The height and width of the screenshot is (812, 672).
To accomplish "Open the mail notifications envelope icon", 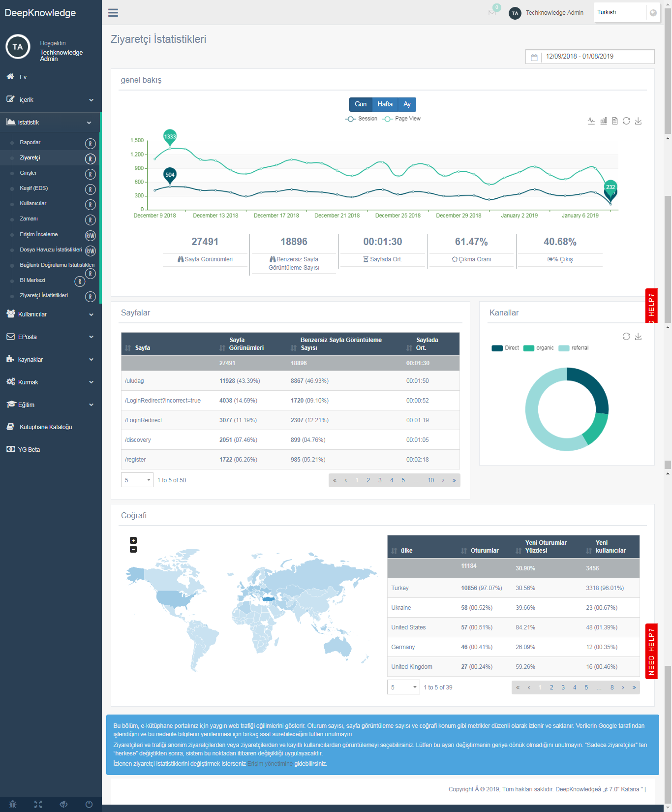I will click(x=492, y=12).
